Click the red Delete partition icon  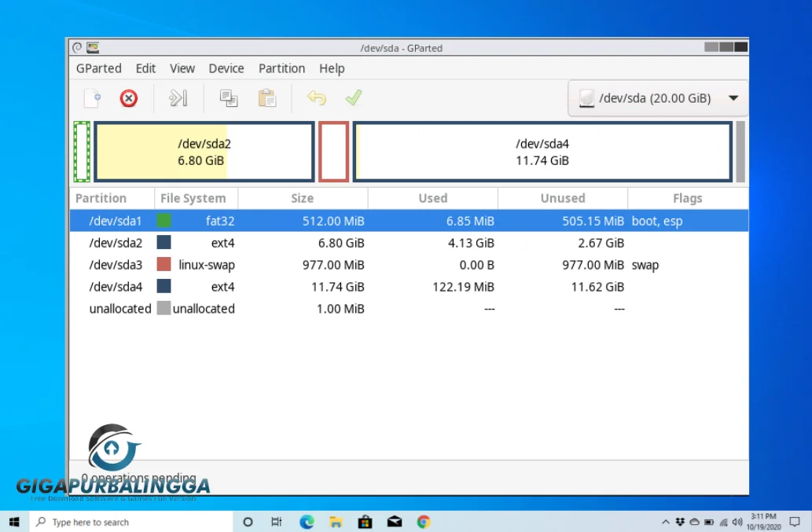[128, 98]
